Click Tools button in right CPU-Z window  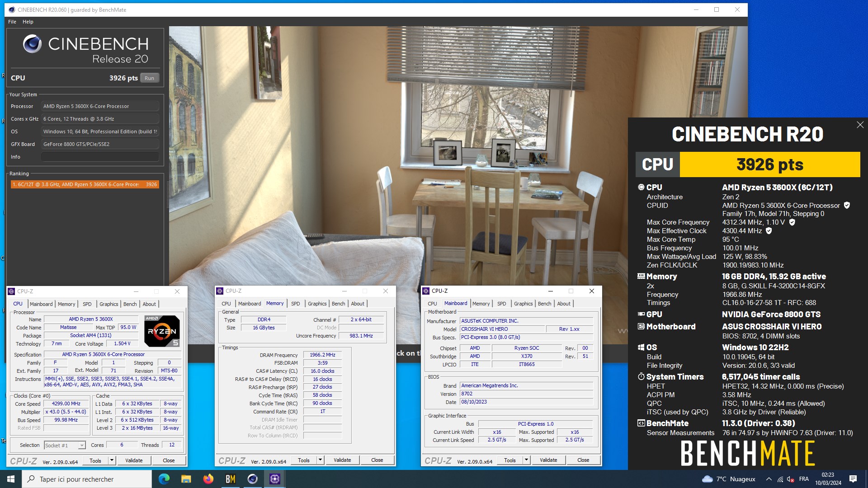pos(510,460)
